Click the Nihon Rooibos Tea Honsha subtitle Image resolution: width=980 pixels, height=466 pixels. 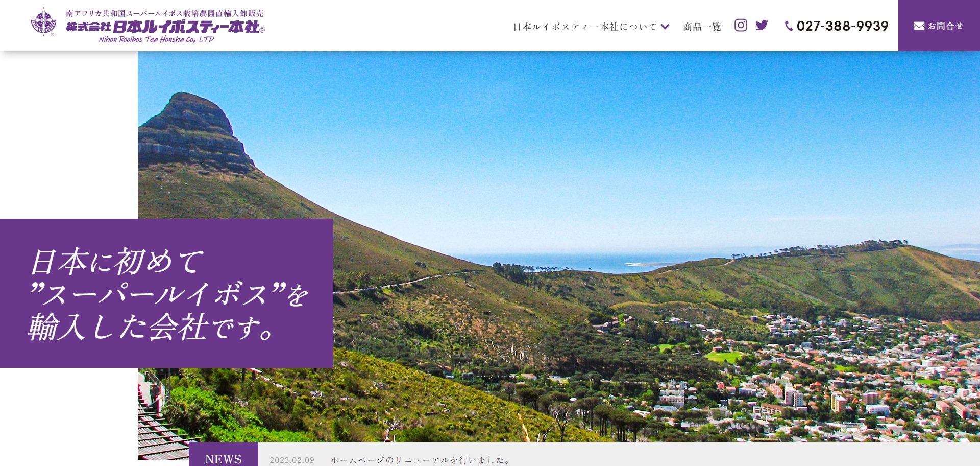156,39
